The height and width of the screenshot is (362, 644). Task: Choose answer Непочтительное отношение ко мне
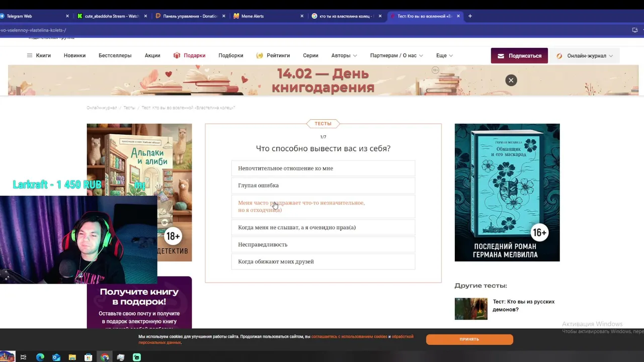pyautogui.click(x=323, y=168)
